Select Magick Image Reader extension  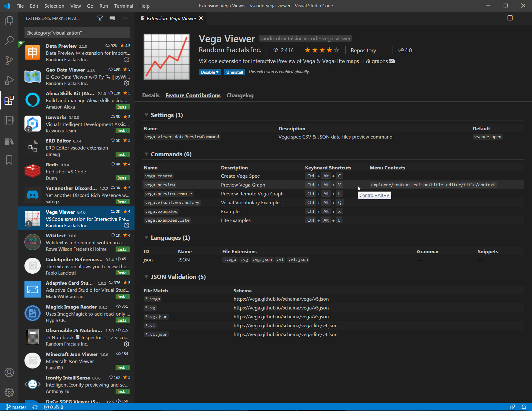click(76, 313)
